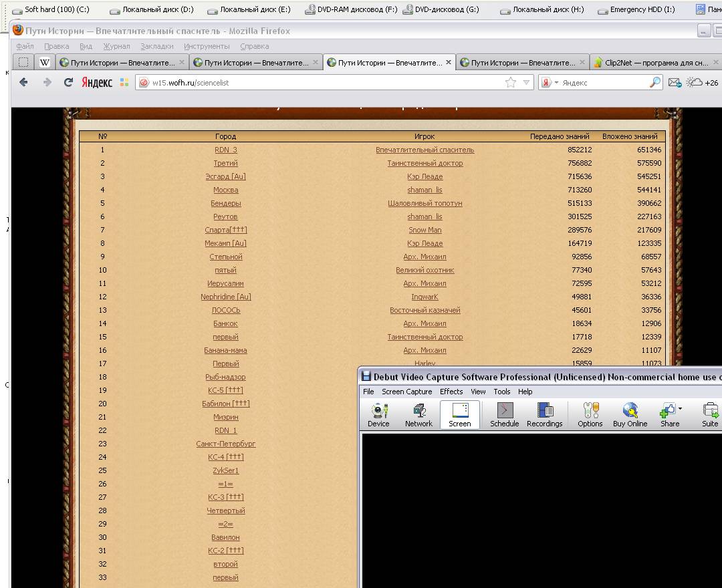This screenshot has height=588, width=722.
Task: Click the Передано знаний column header
Action: (x=560, y=136)
